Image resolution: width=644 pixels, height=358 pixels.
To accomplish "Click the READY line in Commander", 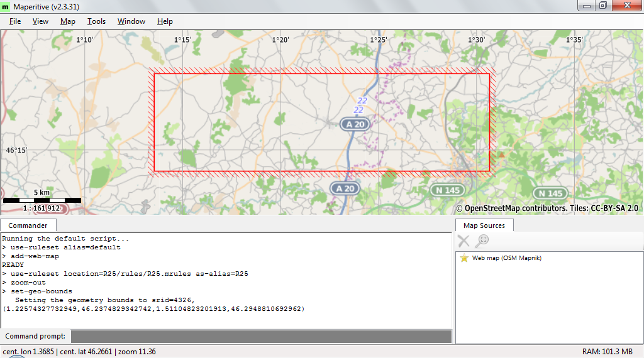I will (13, 265).
